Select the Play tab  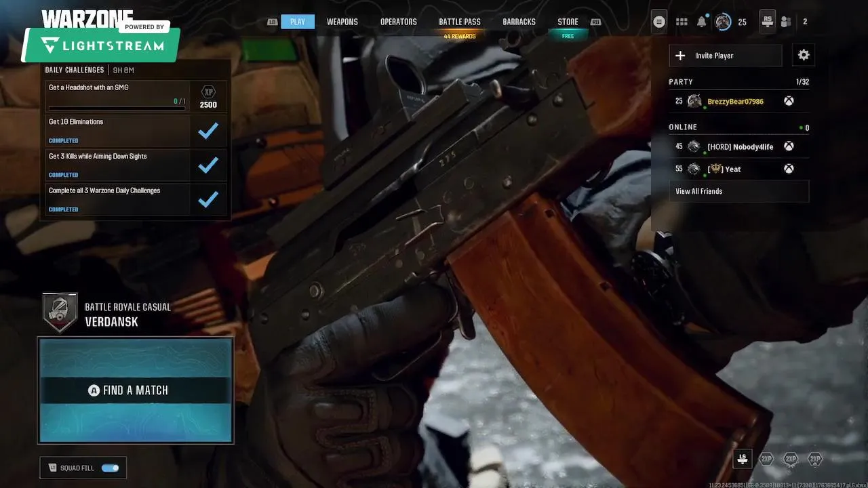(298, 22)
